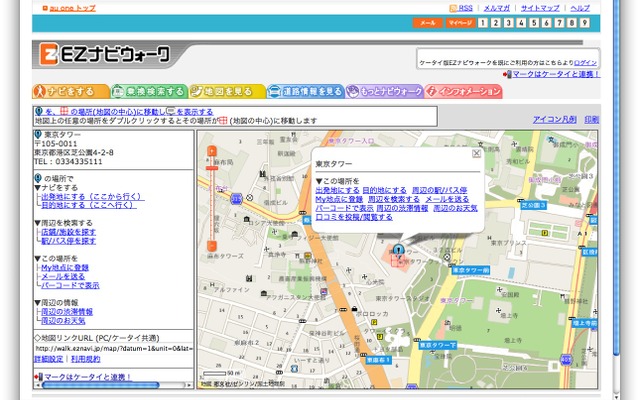This screenshot has width=640, height=400.
Task: Click the orange メール button
Action: (x=427, y=23)
